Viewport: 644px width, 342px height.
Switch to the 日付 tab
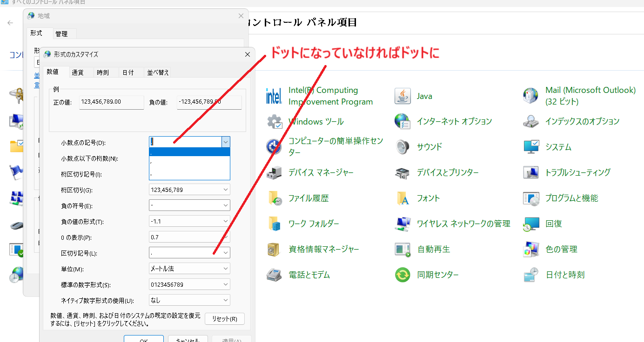(128, 72)
